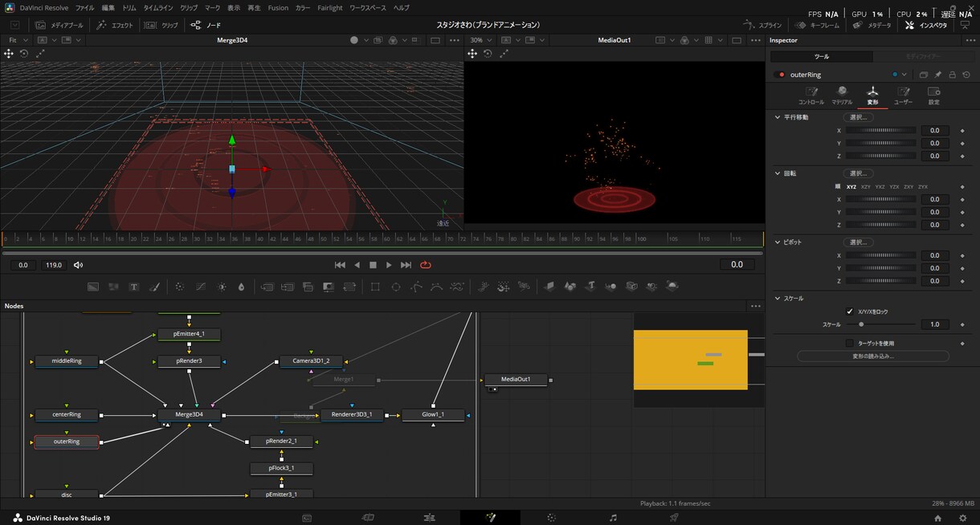Open the Media page icon
This screenshot has width=980, height=525.
tap(307, 518)
